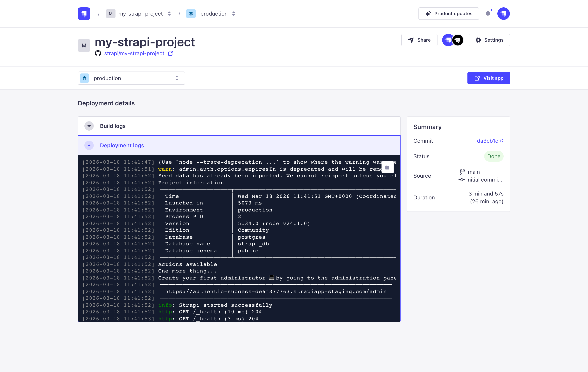Click the Share button
This screenshot has height=372, width=588.
[x=419, y=40]
